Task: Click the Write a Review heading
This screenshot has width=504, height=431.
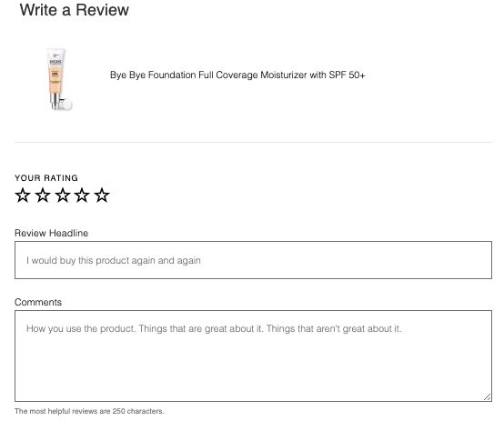Action: click(x=75, y=10)
